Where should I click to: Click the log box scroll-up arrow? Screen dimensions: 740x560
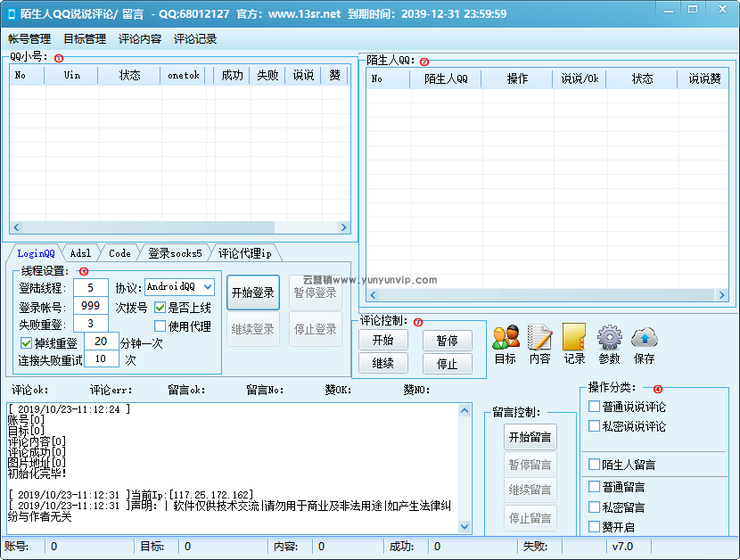(465, 411)
